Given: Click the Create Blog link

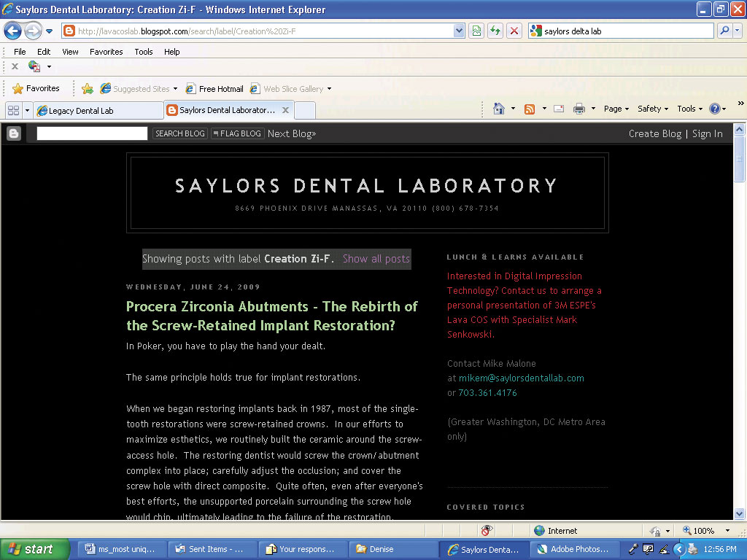Looking at the screenshot, I should (655, 134).
